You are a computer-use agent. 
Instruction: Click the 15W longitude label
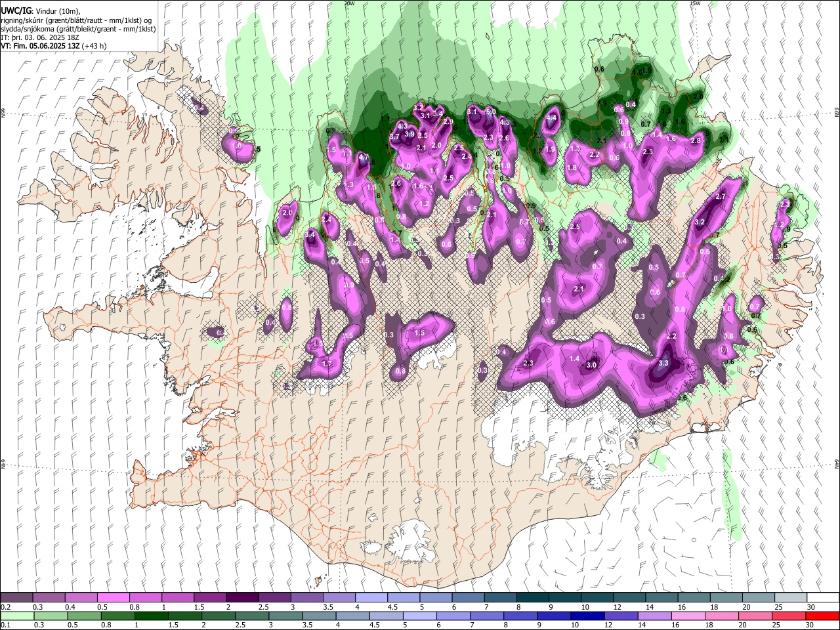[695, 3]
